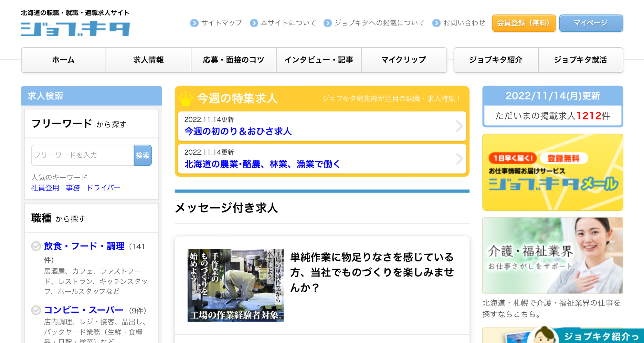Image resolution: width=644 pixels, height=343 pixels.
Task: Open the インタビュー・記事 tab
Action: click(319, 60)
